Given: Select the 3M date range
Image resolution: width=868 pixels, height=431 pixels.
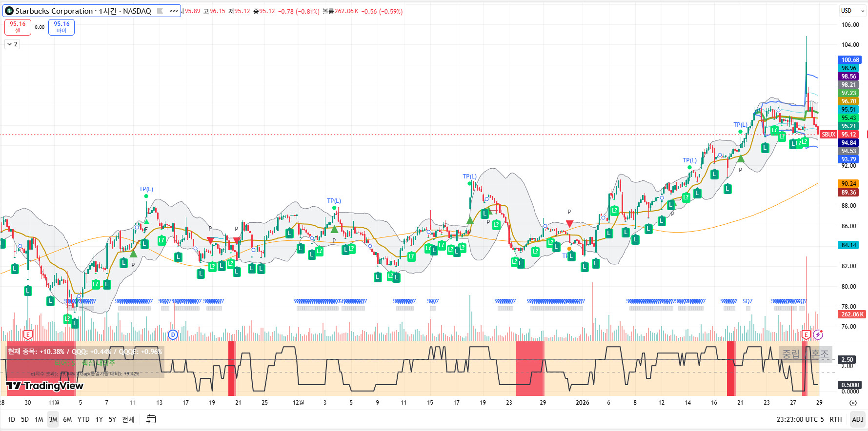Looking at the screenshot, I should (x=53, y=419).
